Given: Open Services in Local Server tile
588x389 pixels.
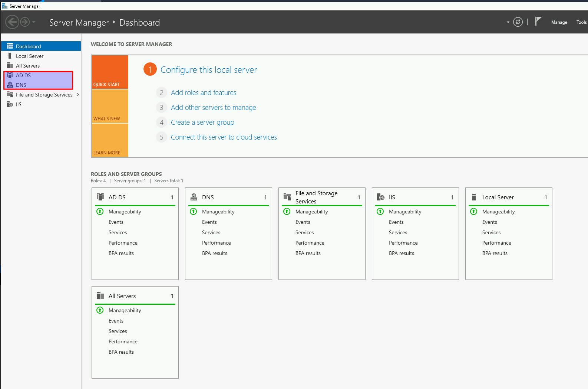Looking at the screenshot, I should (x=492, y=232).
